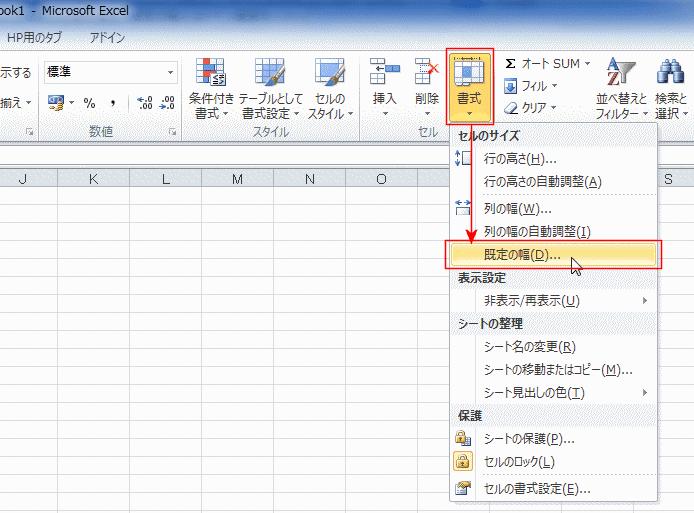Click the 挿入 (Insert) cells icon

click(x=385, y=71)
